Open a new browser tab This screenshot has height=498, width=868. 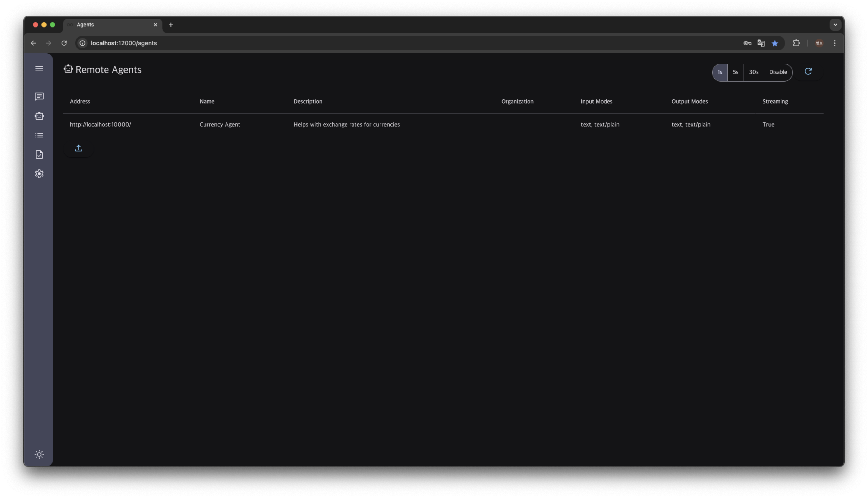[170, 25]
